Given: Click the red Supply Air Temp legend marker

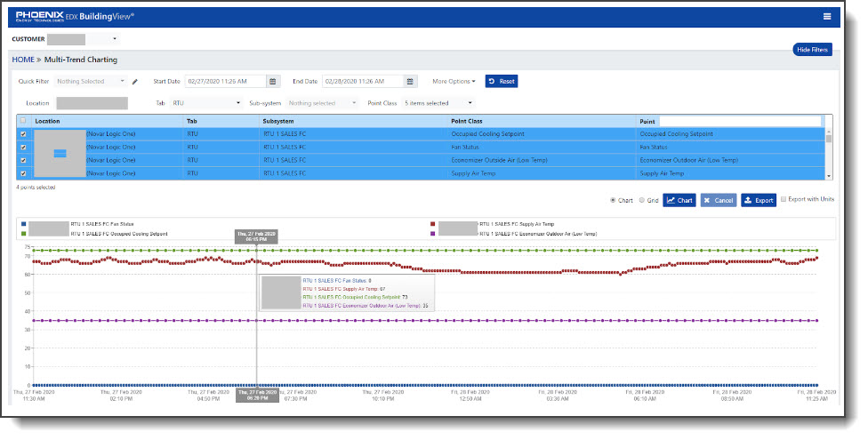Looking at the screenshot, I should pyautogui.click(x=433, y=224).
